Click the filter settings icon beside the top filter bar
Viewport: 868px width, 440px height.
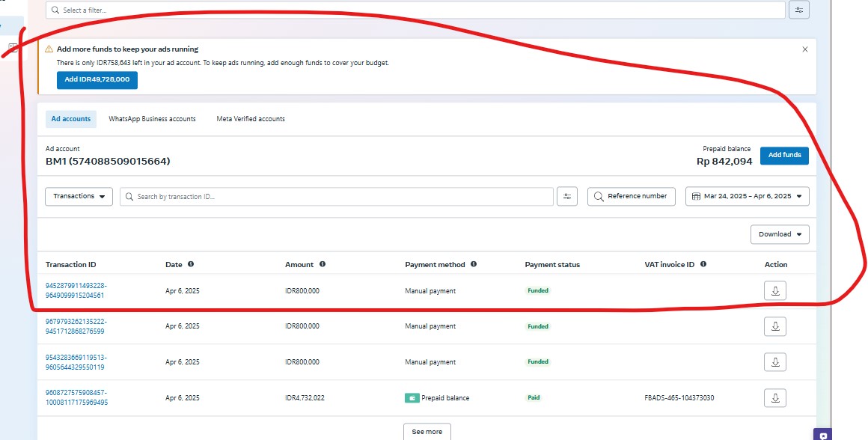click(800, 10)
